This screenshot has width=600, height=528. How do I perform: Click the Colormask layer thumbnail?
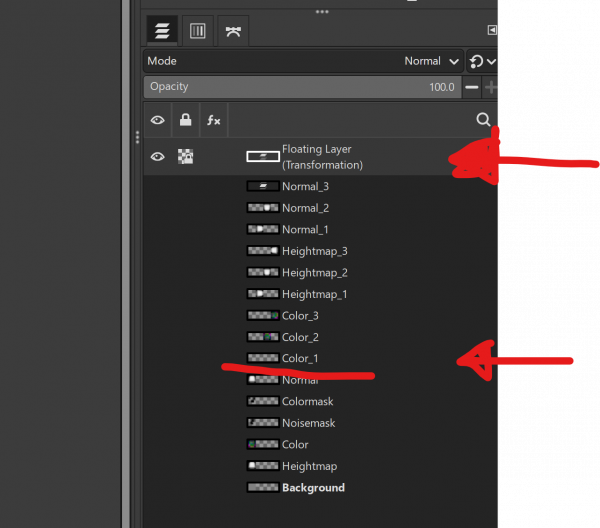[263, 401]
